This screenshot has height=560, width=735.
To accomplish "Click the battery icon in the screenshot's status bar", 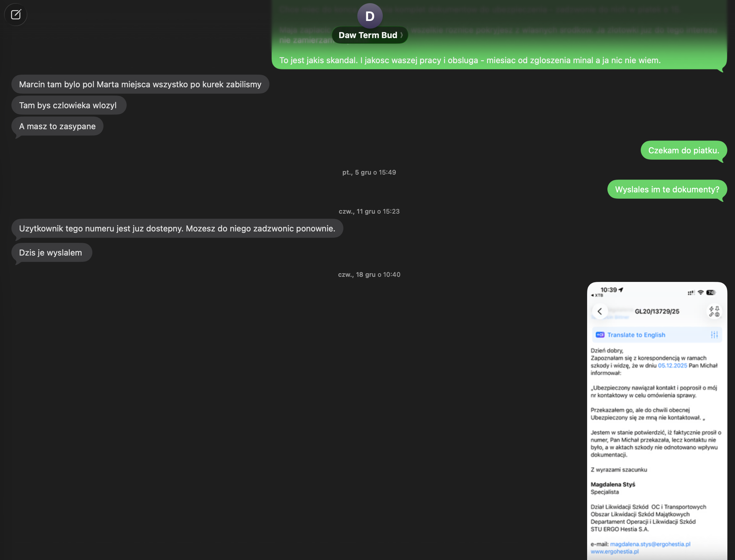I will [710, 293].
